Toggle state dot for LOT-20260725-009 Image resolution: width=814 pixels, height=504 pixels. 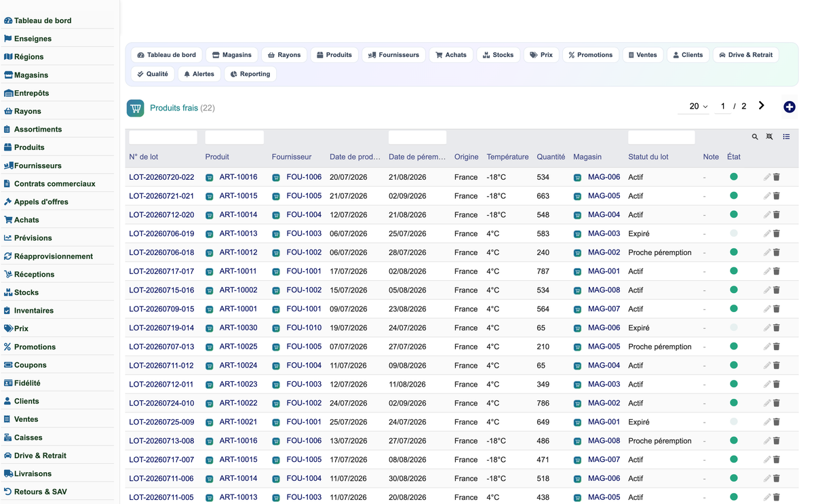coord(733,422)
